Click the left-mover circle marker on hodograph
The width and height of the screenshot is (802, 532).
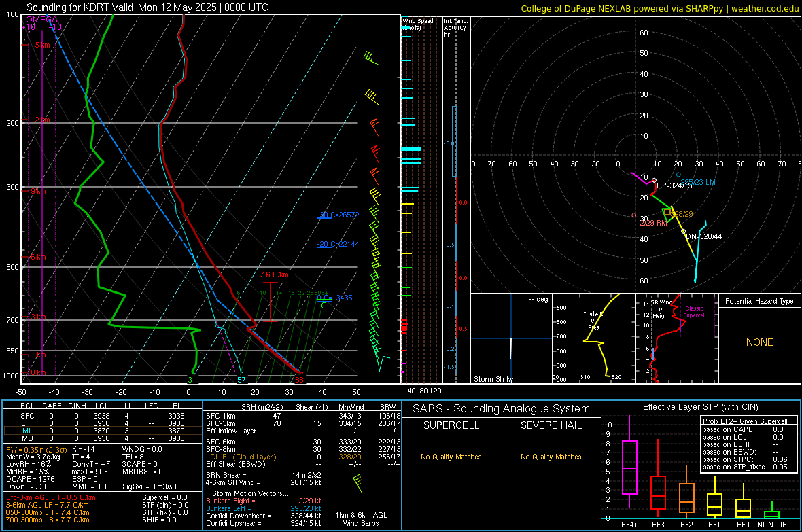(679, 175)
